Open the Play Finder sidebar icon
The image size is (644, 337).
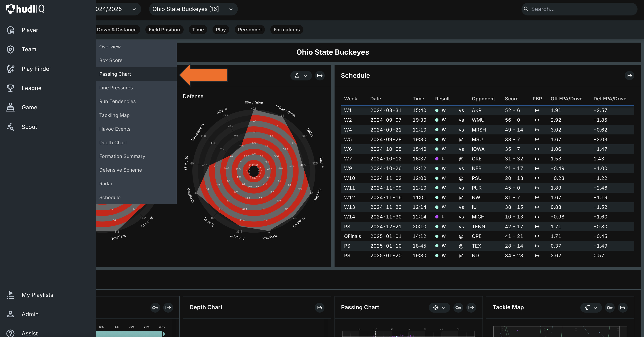(x=11, y=69)
